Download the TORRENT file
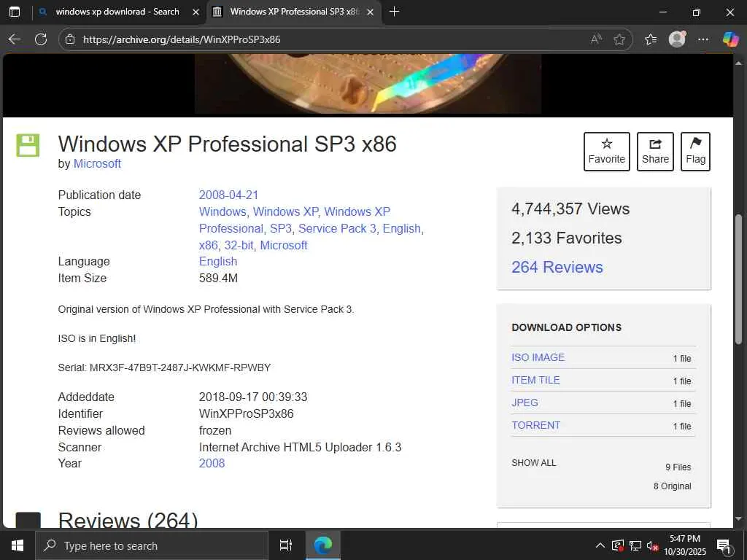 (x=535, y=425)
